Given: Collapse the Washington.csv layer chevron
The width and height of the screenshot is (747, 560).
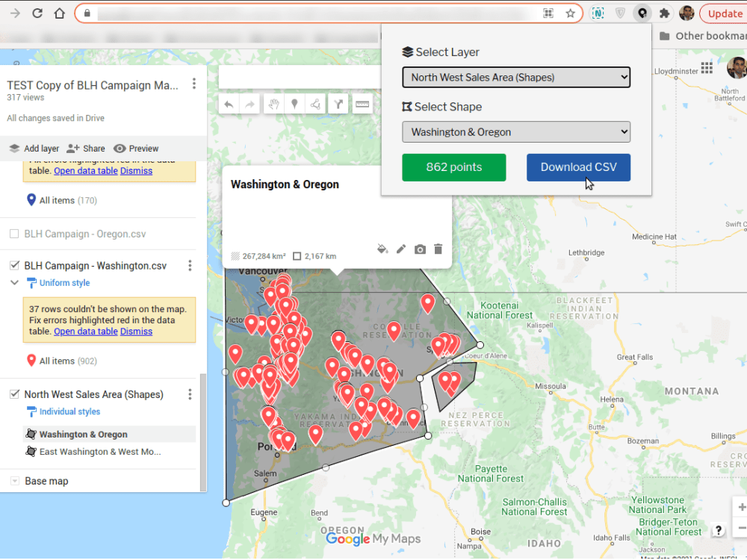Looking at the screenshot, I should click(x=14, y=283).
